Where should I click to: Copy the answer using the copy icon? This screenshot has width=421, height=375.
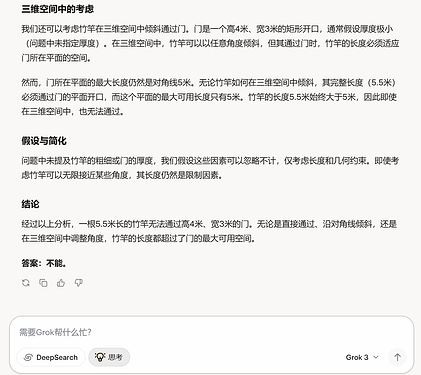click(43, 283)
